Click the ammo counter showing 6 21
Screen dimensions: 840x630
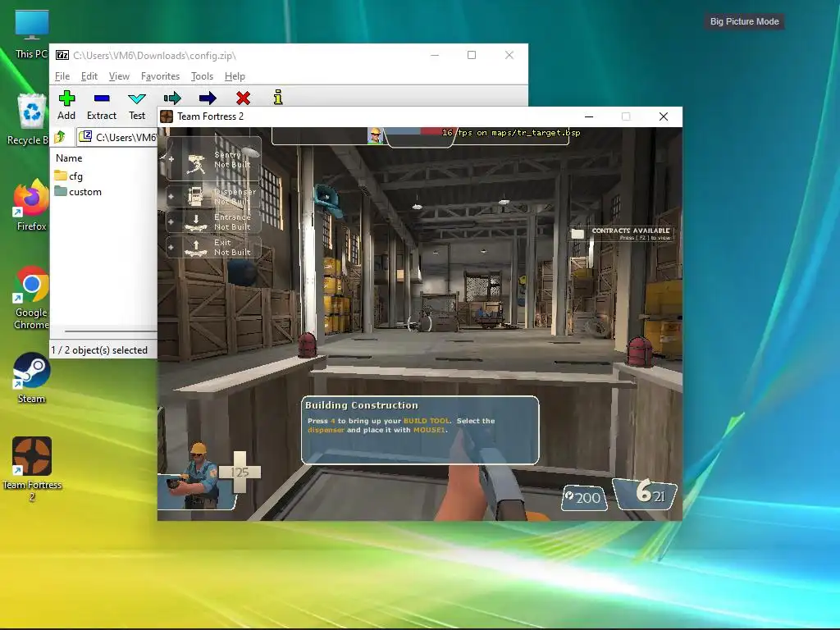pyautogui.click(x=645, y=493)
